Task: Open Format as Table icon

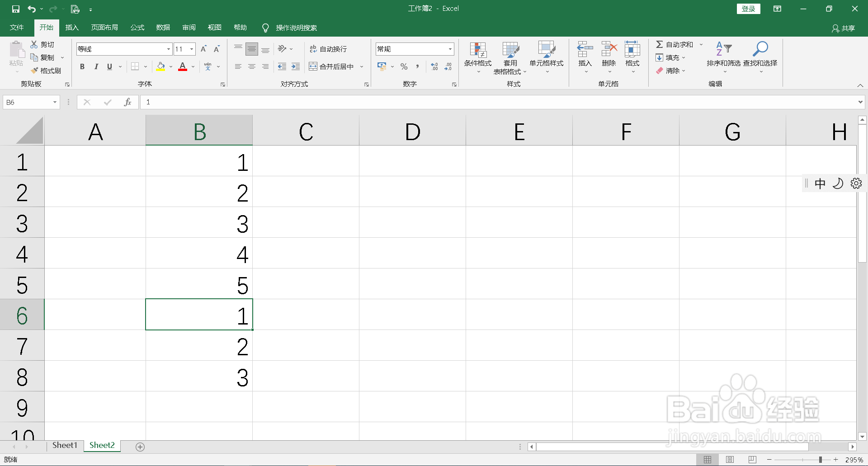Action: [x=510, y=50]
